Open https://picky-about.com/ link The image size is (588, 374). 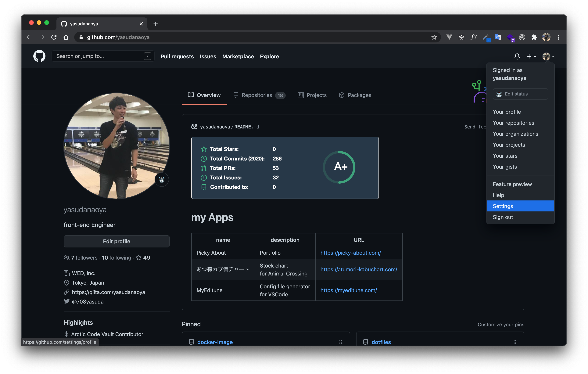(x=351, y=252)
